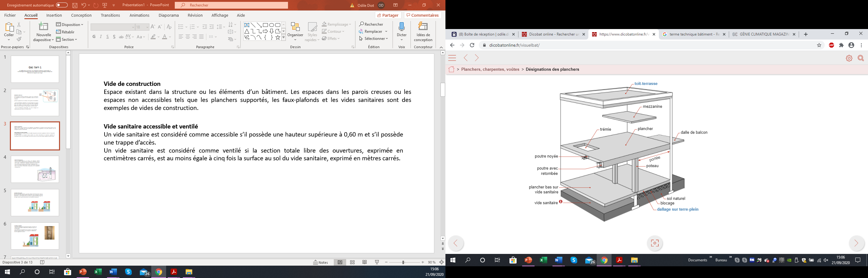Click bookmark star icon in Chrome address bar
Viewport: 868px width, 278px height.
819,45
